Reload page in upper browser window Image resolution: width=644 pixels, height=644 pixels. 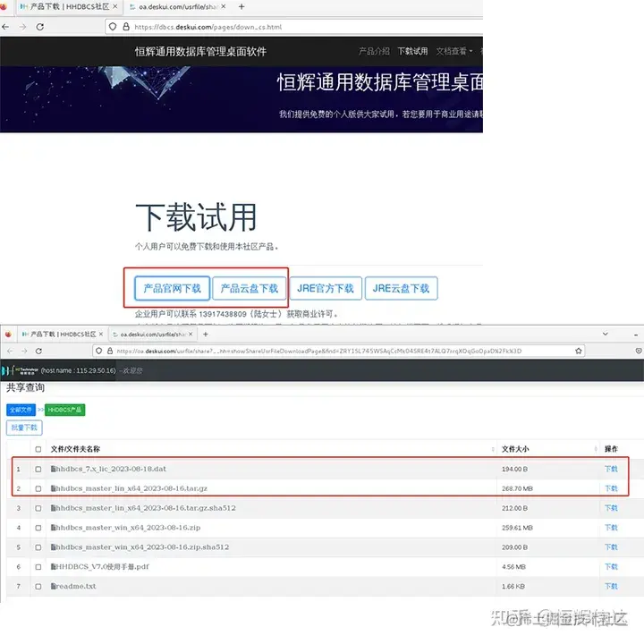tap(40, 27)
